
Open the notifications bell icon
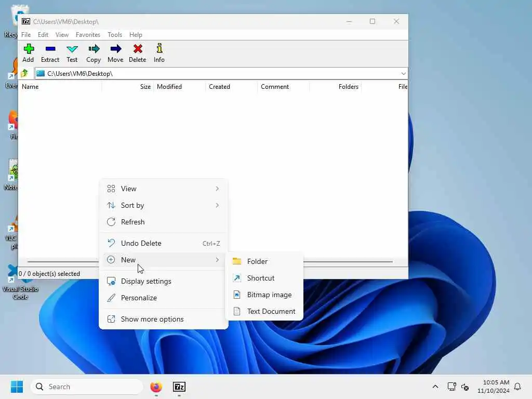pos(517,387)
